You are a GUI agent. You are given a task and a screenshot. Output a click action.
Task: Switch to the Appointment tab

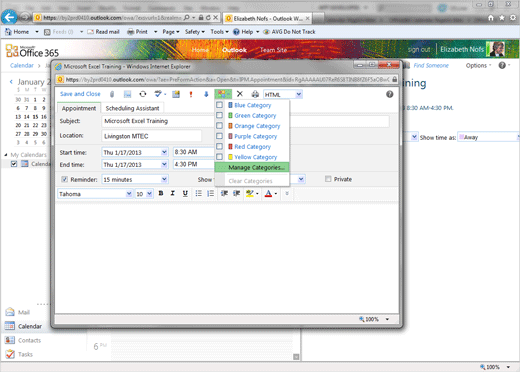tap(79, 108)
